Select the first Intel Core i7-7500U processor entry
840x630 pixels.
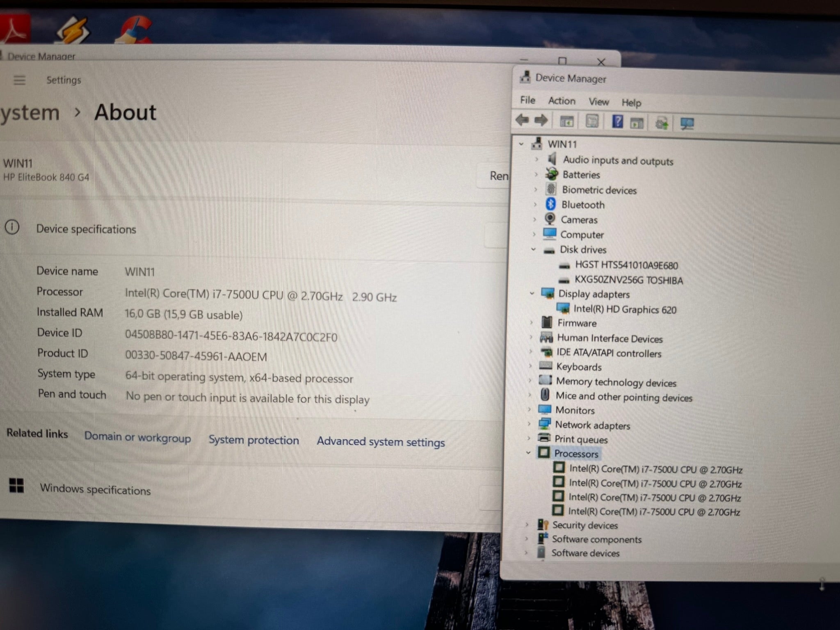click(655, 469)
